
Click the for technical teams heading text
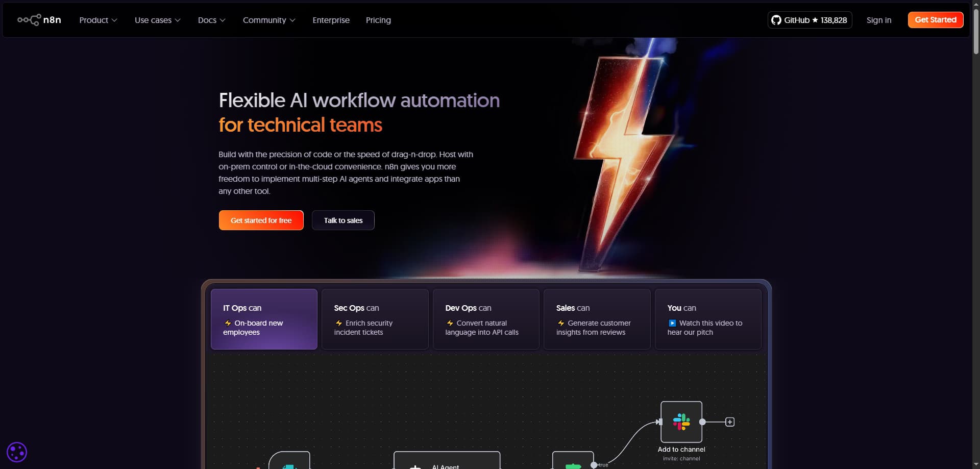coord(300,125)
